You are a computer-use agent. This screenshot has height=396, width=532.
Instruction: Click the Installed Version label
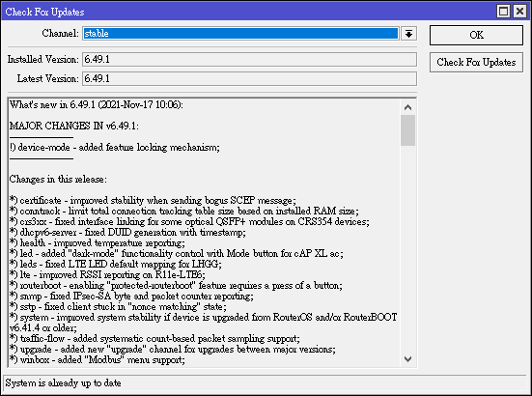click(43, 59)
